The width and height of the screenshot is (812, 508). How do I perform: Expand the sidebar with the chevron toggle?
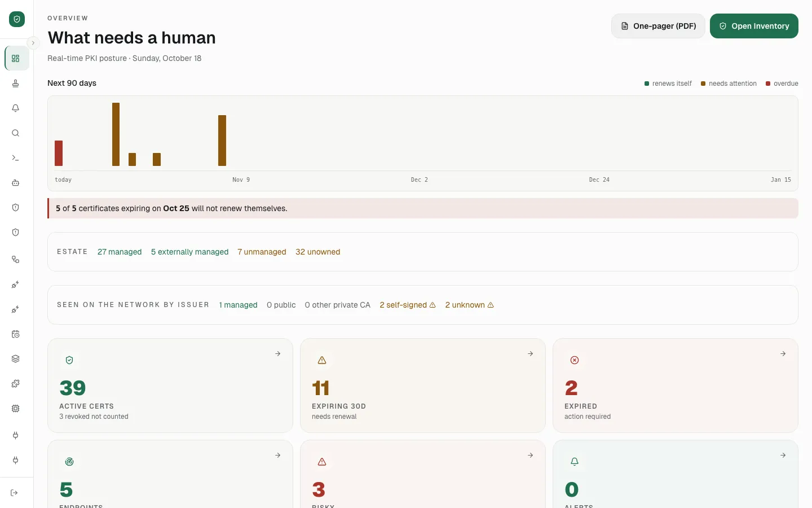[33, 43]
